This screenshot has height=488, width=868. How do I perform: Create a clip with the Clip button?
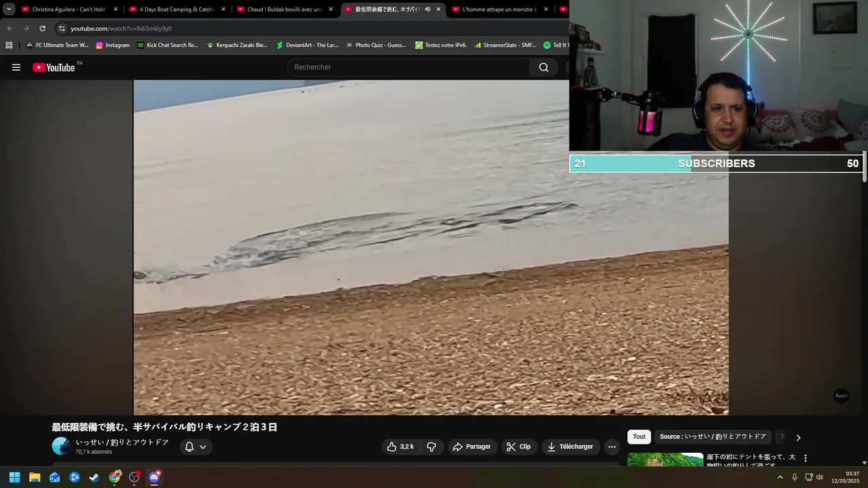[519, 447]
